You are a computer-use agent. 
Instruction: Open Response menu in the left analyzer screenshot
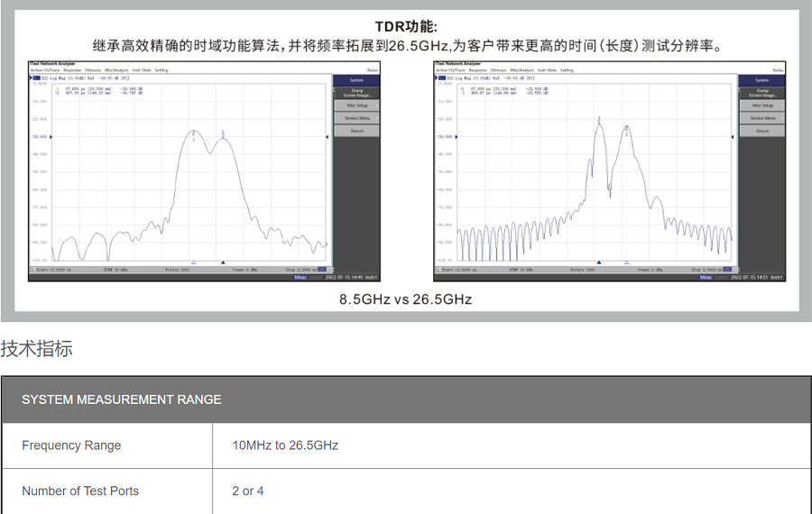coord(72,69)
